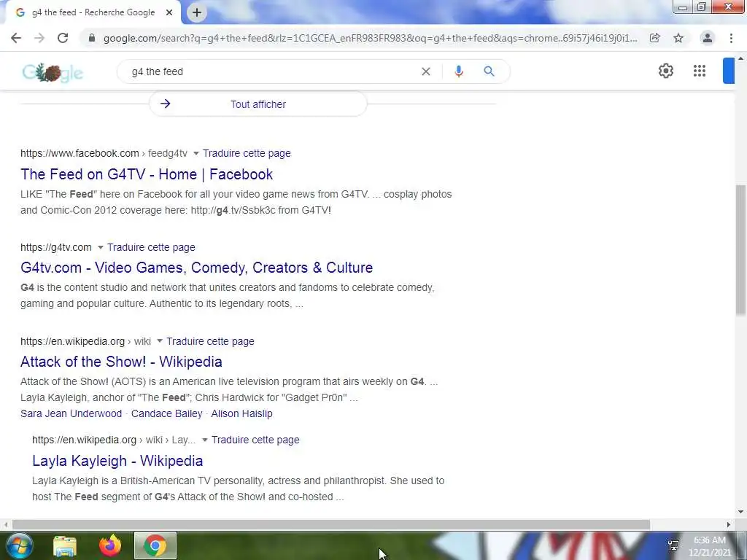The width and height of the screenshot is (747, 560).
Task: Click 'https://g4tv.com' URL text
Action: click(55, 248)
